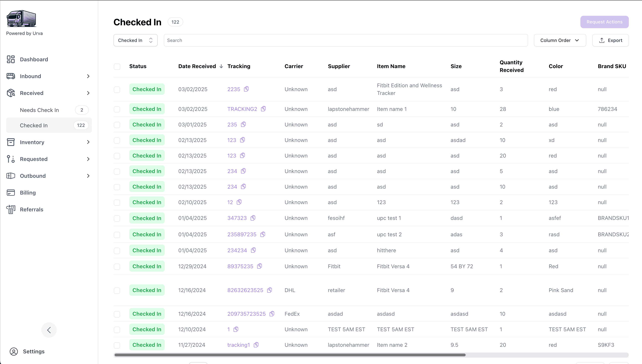Select checkbox for Fitbit Versa 4 DHL row
Viewport: 642px width, 364px height.
[x=117, y=291]
